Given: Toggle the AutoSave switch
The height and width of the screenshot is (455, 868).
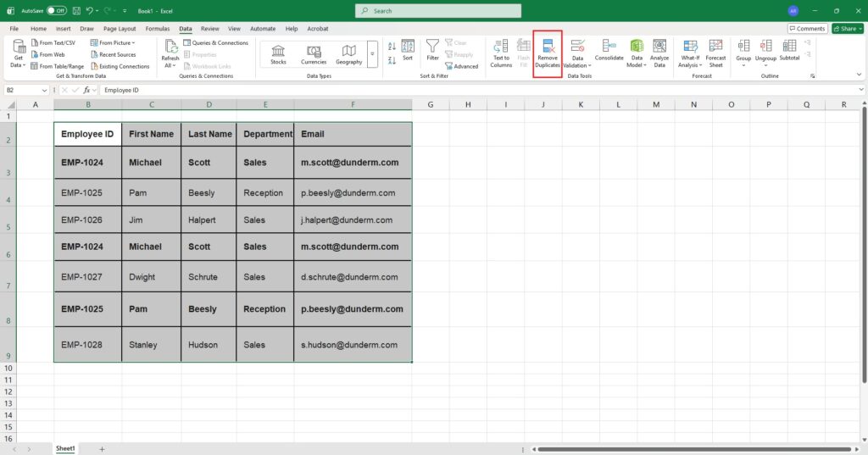Looking at the screenshot, I should tap(57, 11).
